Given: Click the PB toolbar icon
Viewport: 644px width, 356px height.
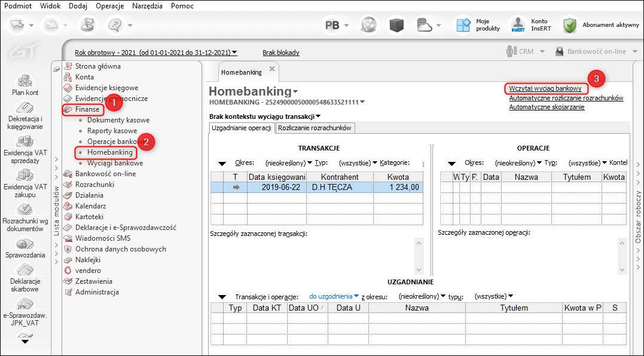Looking at the screenshot, I should (332, 26).
